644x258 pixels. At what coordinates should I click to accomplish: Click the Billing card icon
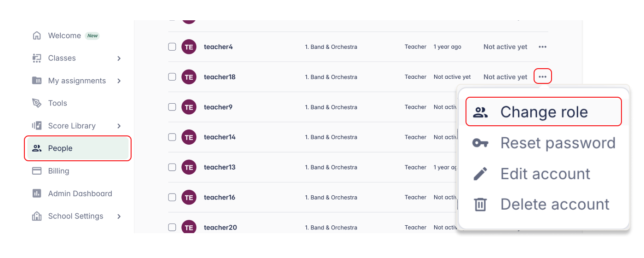pos(37,171)
